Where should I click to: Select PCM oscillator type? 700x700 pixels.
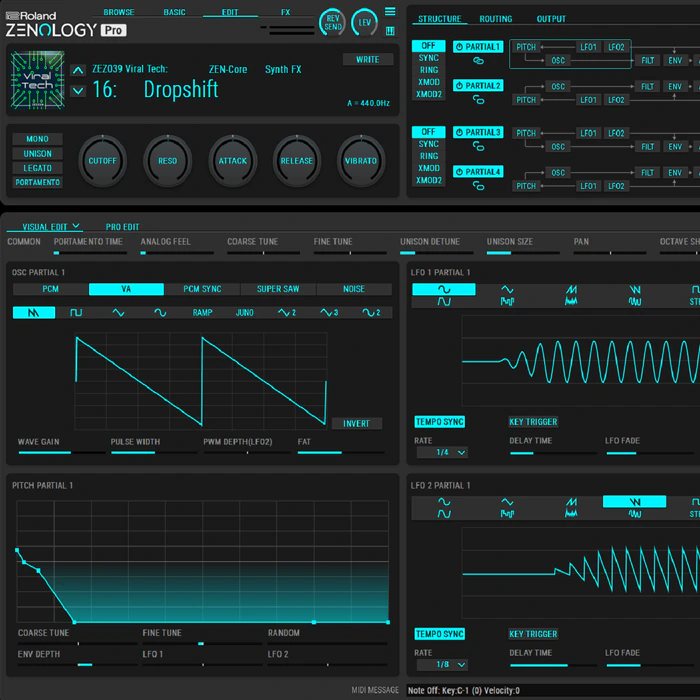pos(50,289)
